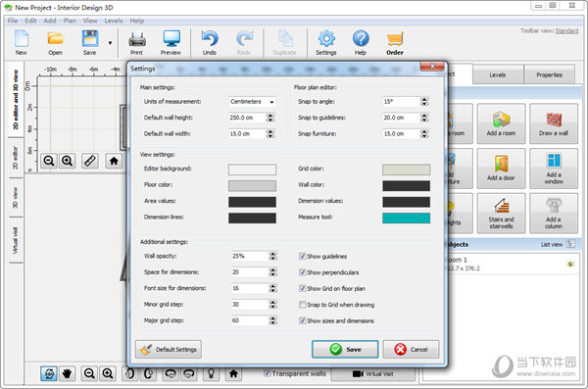Change the Measure tool teal color
The height and width of the screenshot is (389, 588).
(406, 219)
